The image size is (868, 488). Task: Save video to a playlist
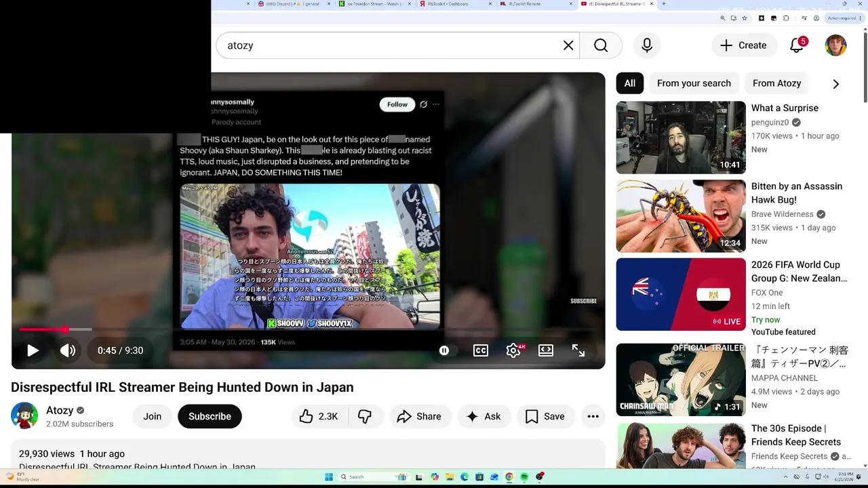coord(545,416)
